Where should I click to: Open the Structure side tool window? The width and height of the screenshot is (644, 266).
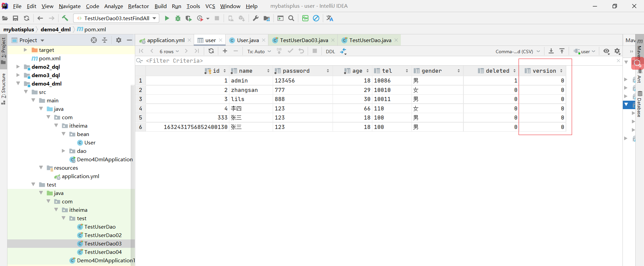(3, 88)
